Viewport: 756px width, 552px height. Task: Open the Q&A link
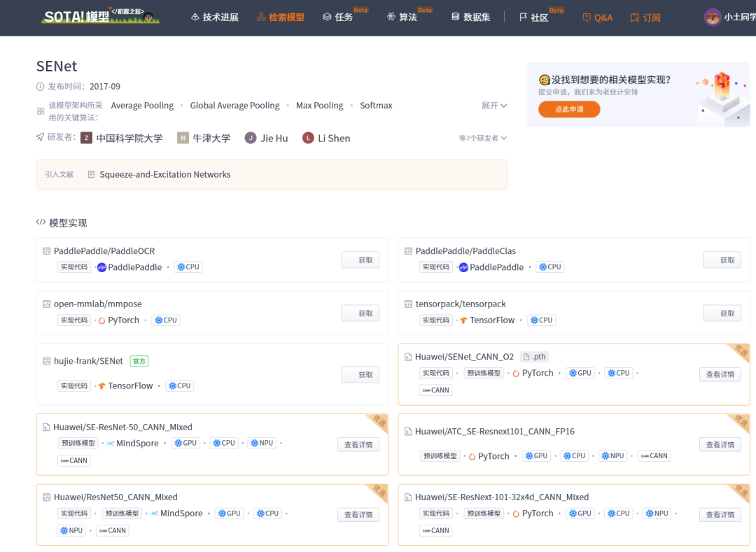point(597,17)
